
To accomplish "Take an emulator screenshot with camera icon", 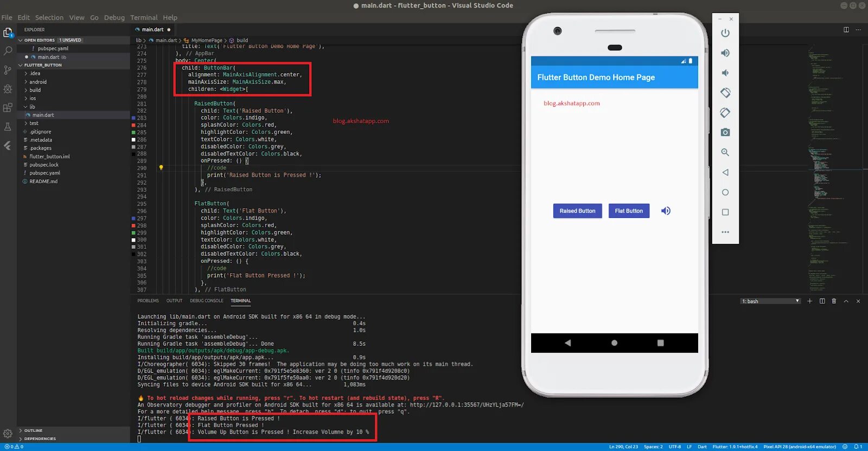I will coord(725,132).
